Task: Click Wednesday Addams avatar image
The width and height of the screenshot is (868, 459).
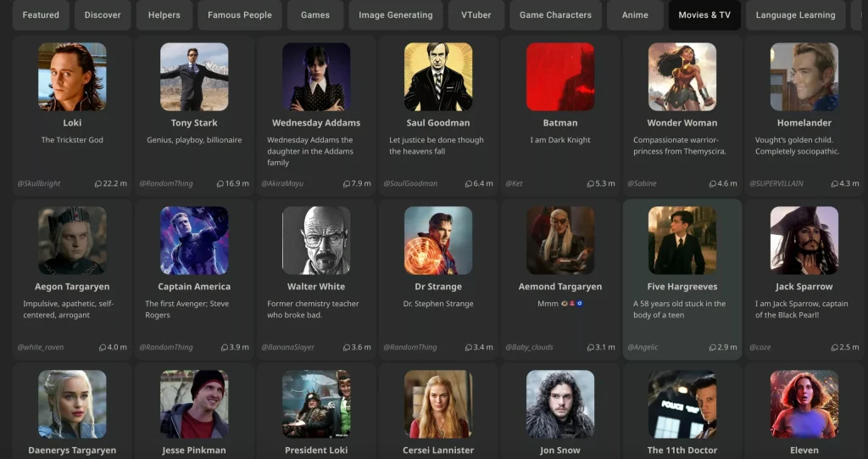Action: click(316, 77)
